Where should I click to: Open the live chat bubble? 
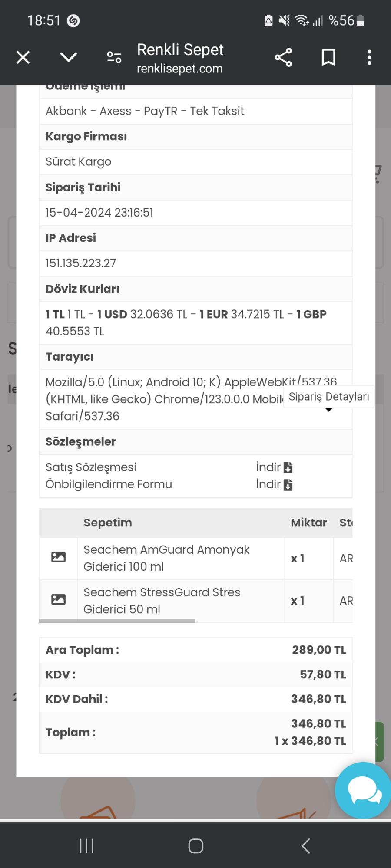(363, 790)
